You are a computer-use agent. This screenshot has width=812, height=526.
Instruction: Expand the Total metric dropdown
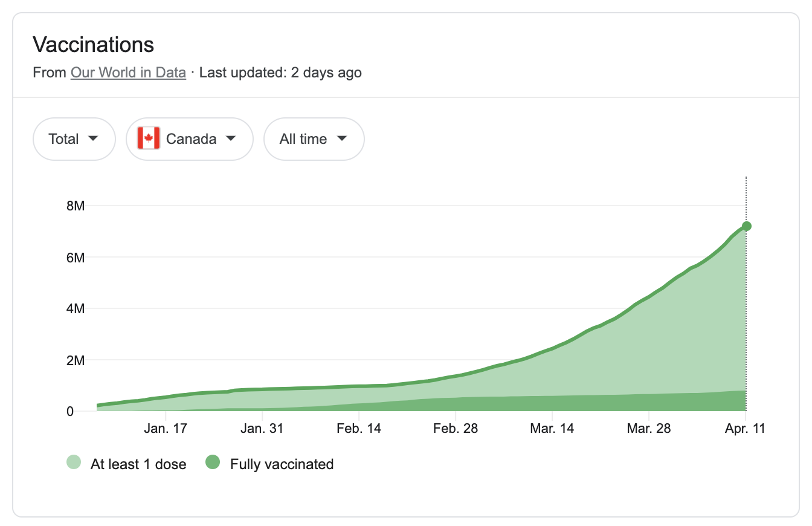tap(74, 139)
